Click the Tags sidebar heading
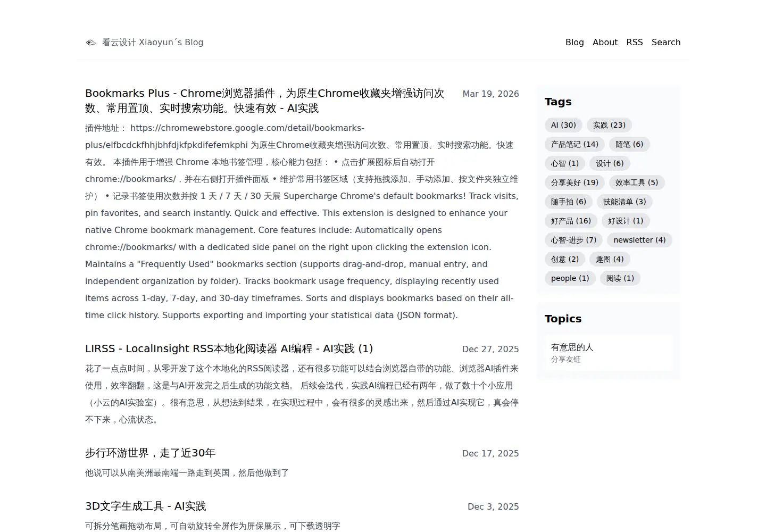This screenshot has height=532, width=766. [558, 102]
